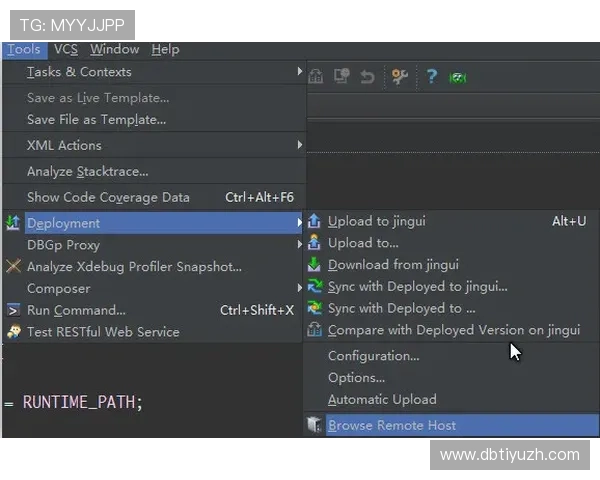Click the undo arrow toolbar icon

point(367,76)
